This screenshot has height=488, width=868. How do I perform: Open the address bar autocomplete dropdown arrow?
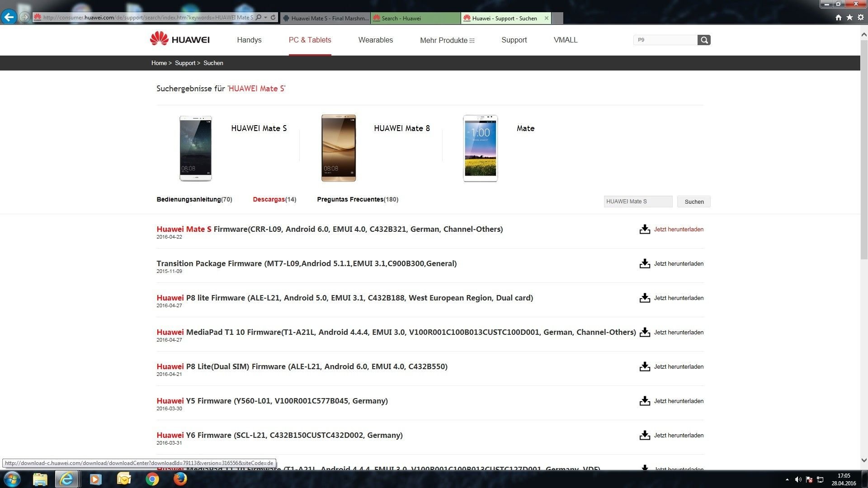(265, 18)
